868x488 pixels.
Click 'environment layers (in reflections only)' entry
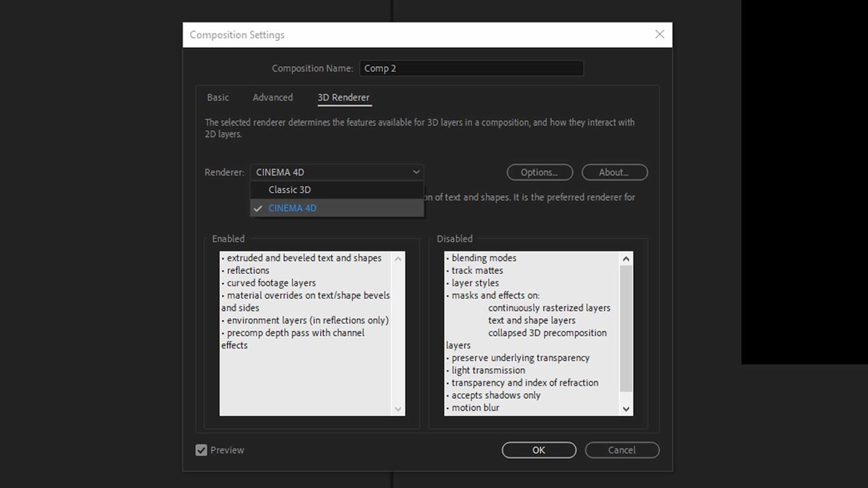click(x=308, y=320)
